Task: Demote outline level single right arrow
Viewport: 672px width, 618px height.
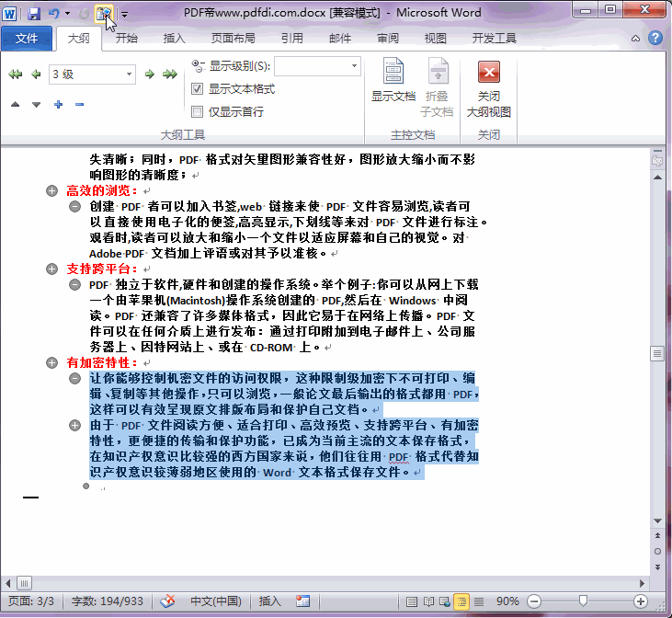Action: tap(149, 74)
